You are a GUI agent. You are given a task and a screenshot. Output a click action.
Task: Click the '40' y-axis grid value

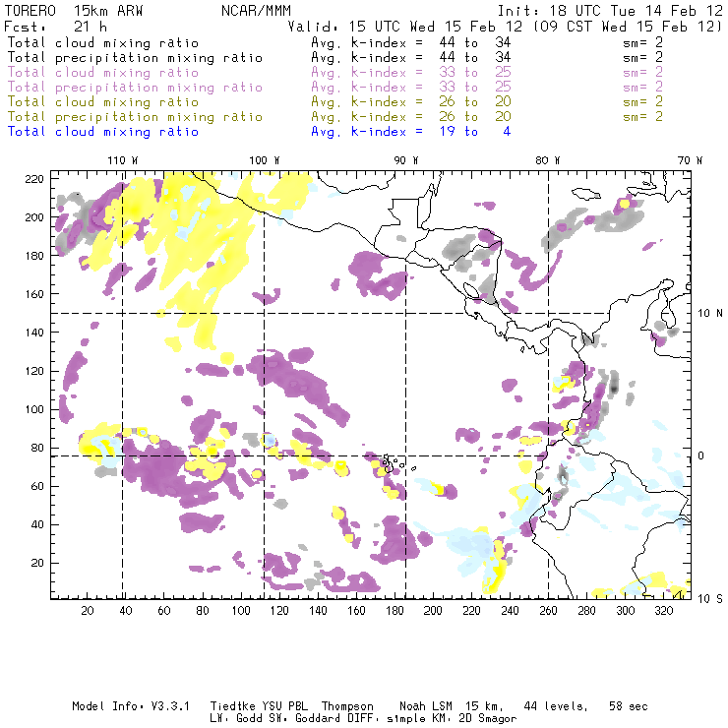[x=37, y=524]
